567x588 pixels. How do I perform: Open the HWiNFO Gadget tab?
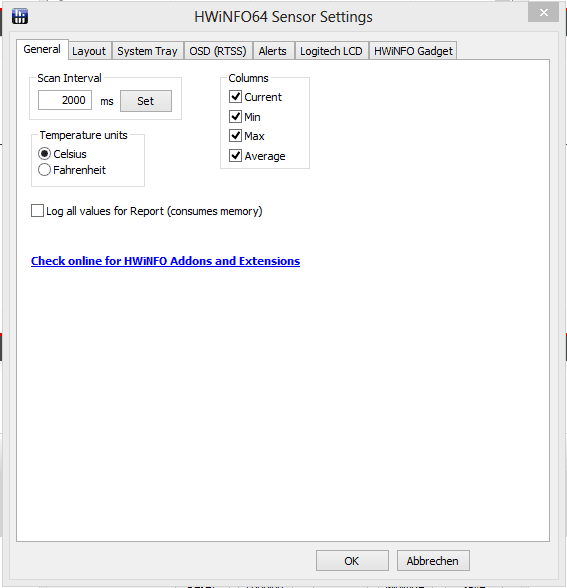[x=413, y=51]
